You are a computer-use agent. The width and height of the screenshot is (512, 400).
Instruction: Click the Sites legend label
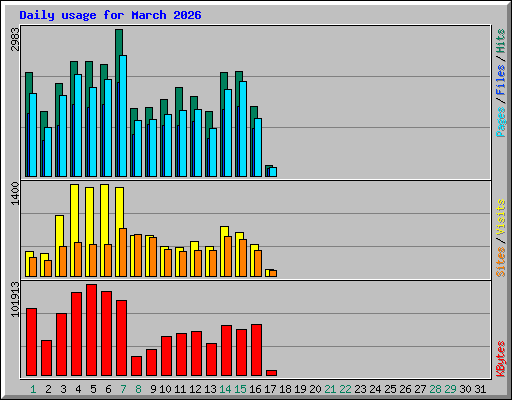(501, 262)
